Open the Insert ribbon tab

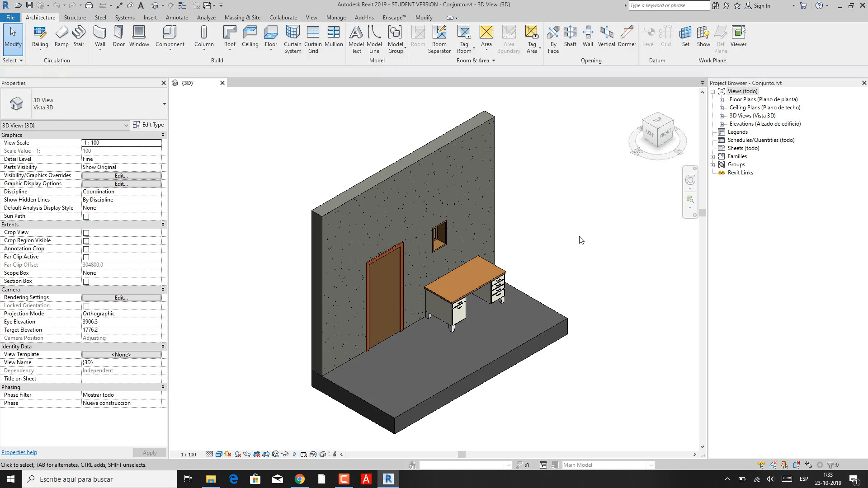point(150,18)
